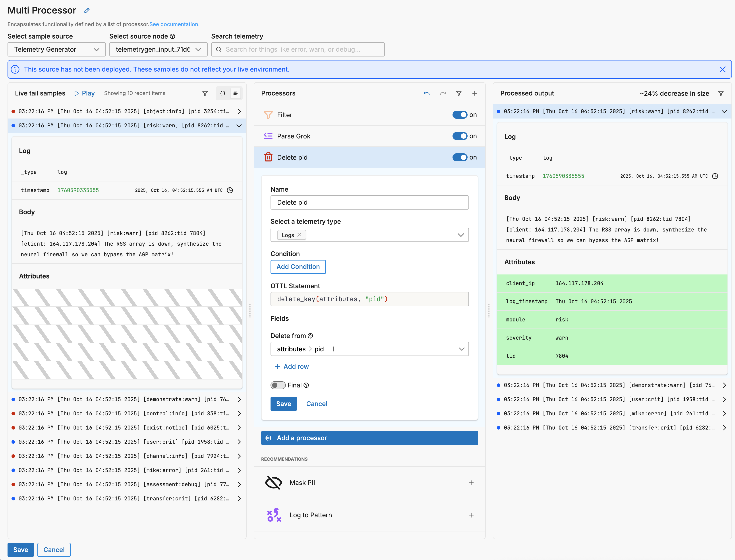
Task: Expand the object:info log sample row
Action: tap(239, 111)
